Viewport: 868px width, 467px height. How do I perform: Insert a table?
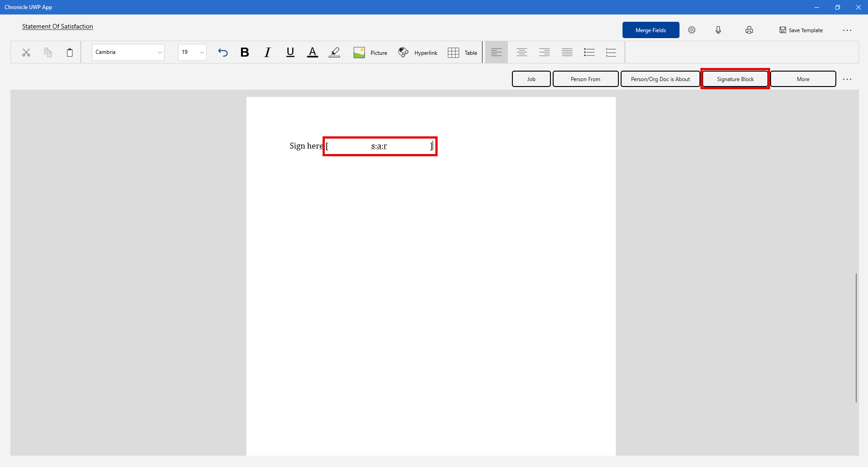463,53
